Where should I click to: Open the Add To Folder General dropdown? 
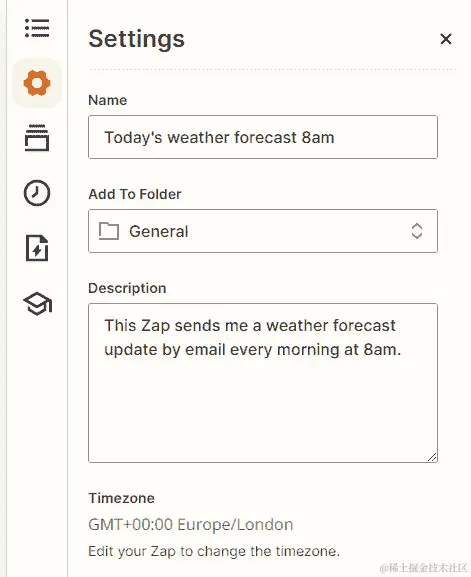(263, 231)
